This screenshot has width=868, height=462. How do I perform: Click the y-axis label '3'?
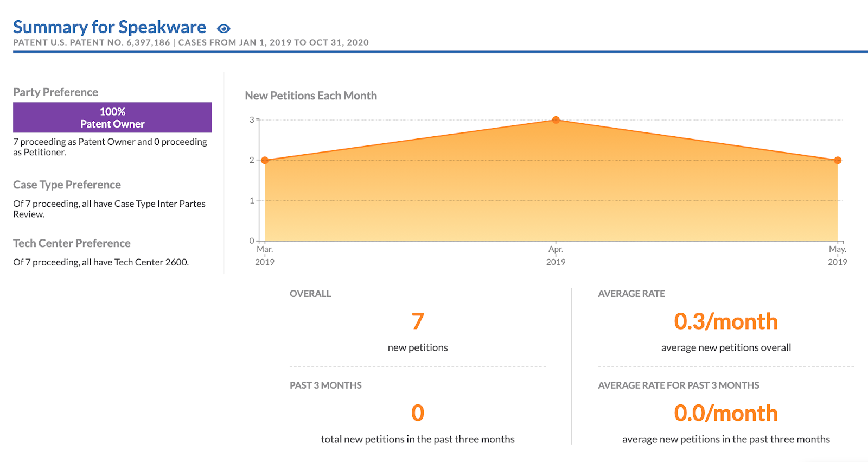252,119
